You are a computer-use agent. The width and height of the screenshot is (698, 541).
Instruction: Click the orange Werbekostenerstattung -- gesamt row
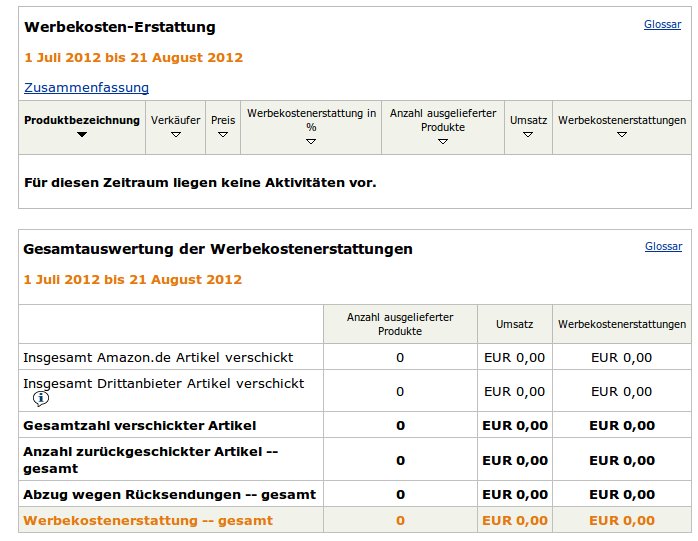coord(355,520)
